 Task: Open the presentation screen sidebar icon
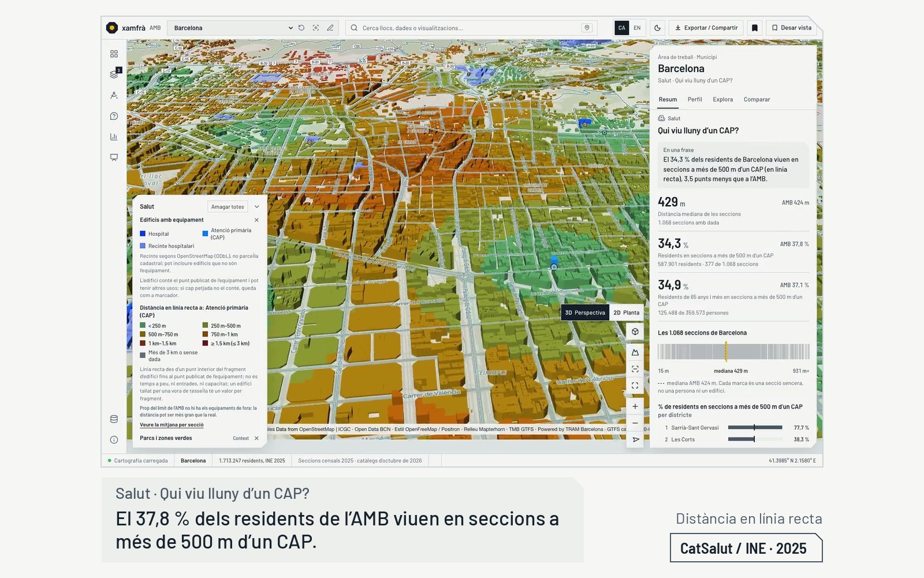point(114,157)
